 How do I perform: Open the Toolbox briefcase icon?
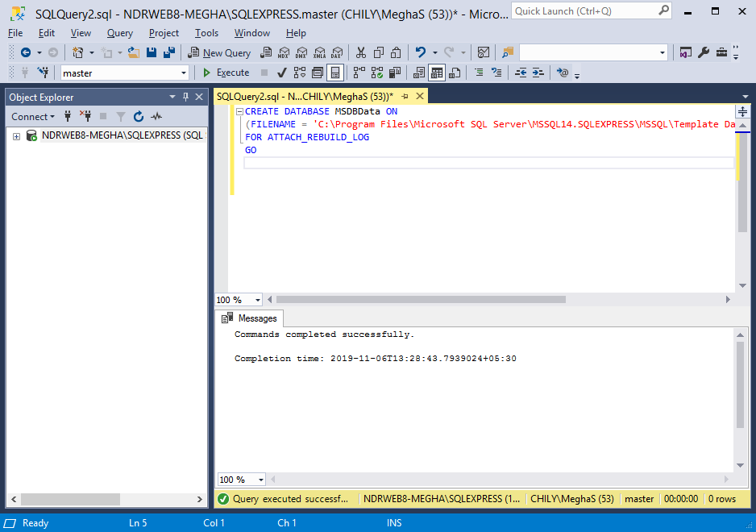point(721,52)
